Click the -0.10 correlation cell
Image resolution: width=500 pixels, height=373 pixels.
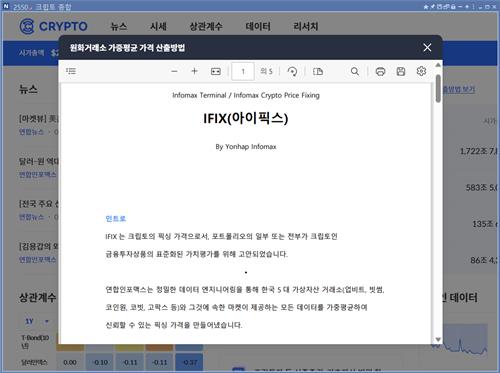[100, 362]
